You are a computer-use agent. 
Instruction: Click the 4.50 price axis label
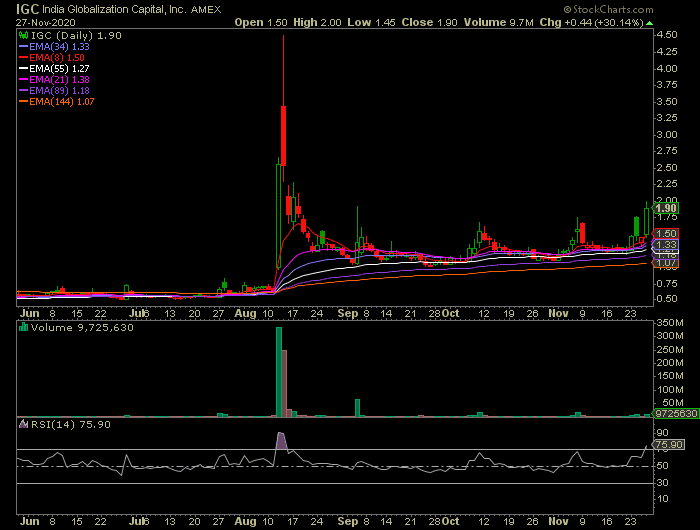(x=667, y=35)
